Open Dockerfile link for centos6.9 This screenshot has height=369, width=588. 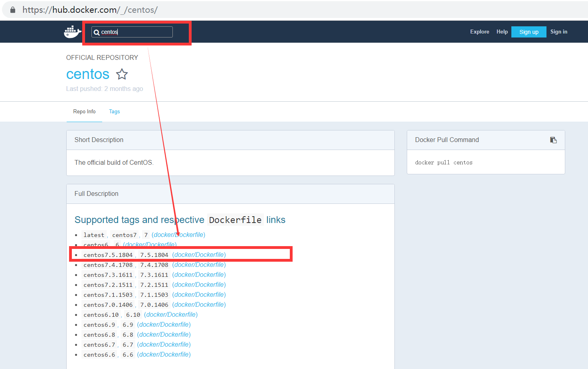[164, 325]
